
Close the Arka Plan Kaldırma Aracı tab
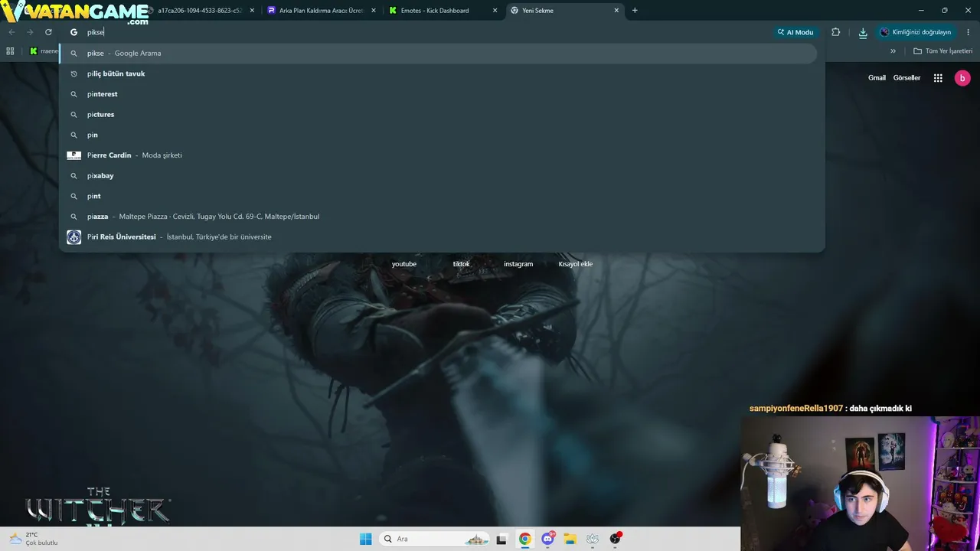click(374, 11)
